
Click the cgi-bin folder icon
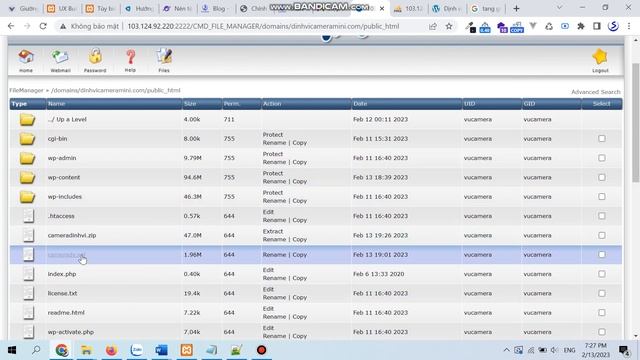tap(27, 139)
